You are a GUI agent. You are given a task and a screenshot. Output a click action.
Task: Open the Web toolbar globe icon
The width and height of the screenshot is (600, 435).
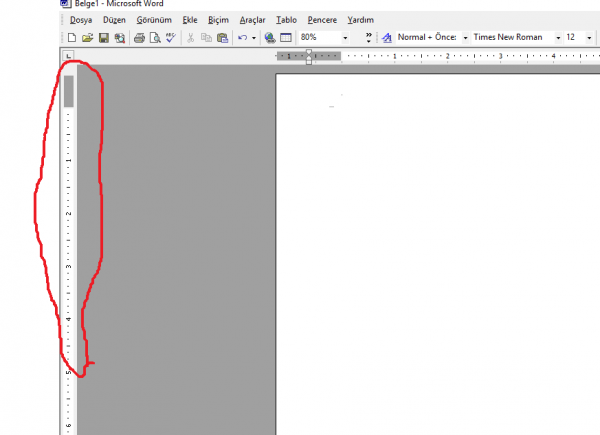click(x=270, y=37)
